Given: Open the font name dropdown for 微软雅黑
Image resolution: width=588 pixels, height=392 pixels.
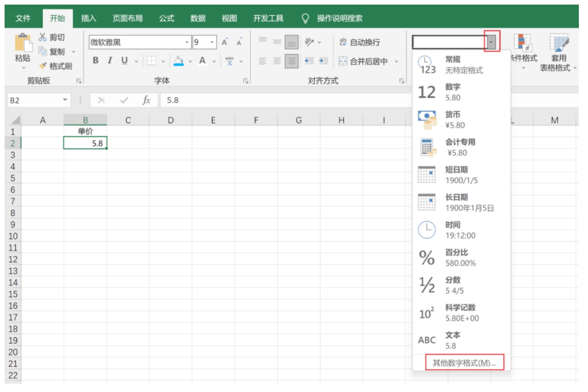Looking at the screenshot, I should pyautogui.click(x=187, y=42).
